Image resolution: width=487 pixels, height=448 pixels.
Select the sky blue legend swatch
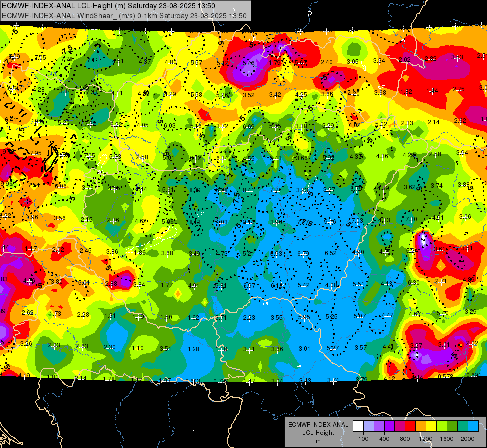coord(473,426)
